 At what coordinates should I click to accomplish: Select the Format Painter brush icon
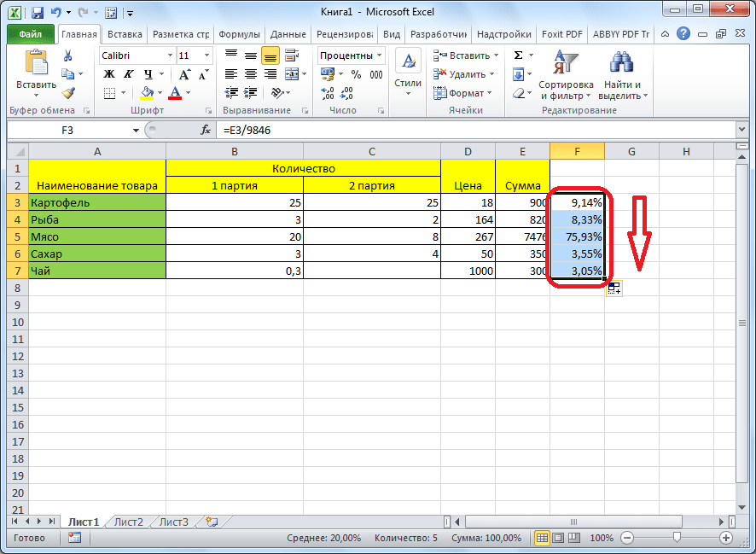(x=68, y=93)
